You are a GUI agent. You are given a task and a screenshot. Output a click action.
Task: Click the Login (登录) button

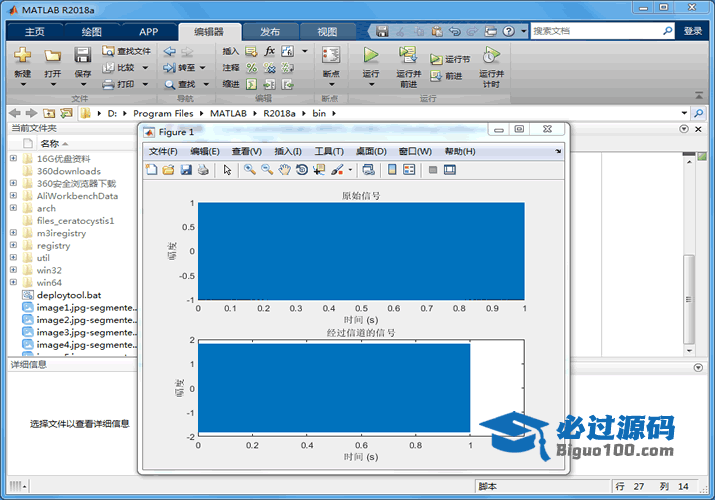pos(693,31)
